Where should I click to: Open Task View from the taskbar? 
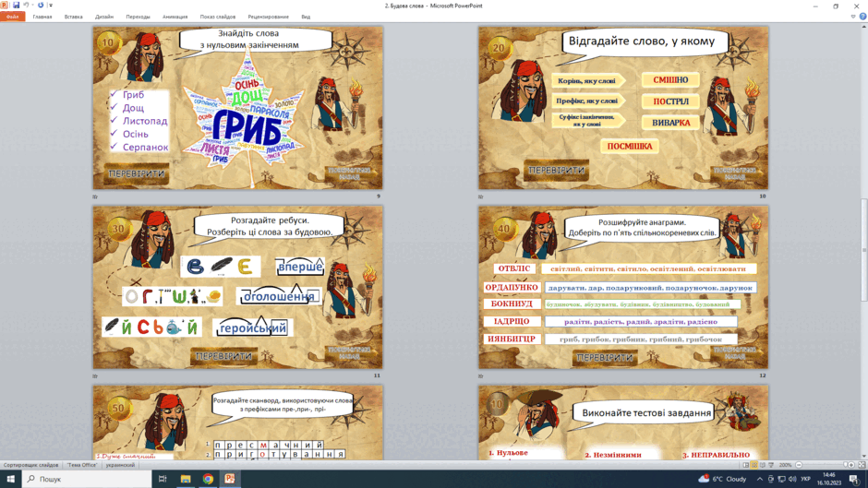163,479
